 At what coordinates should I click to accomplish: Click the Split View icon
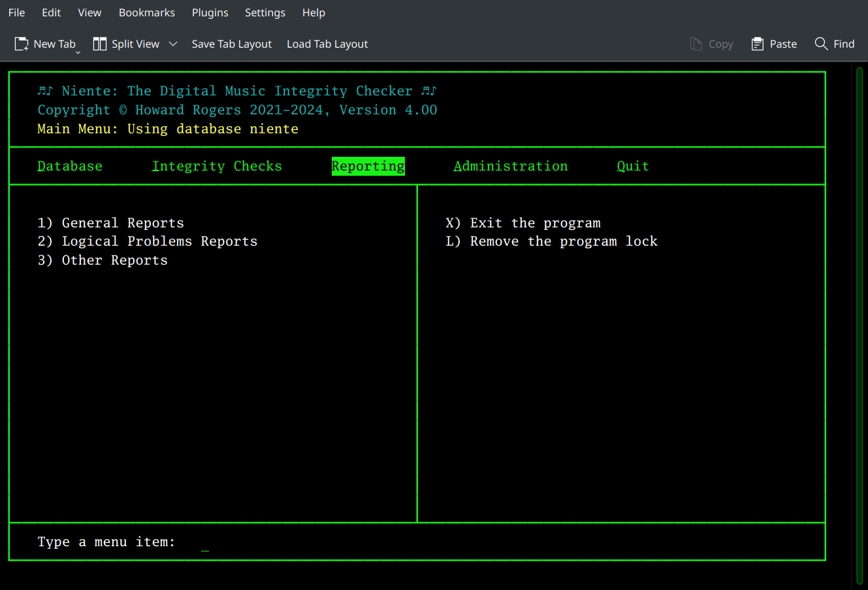(100, 43)
